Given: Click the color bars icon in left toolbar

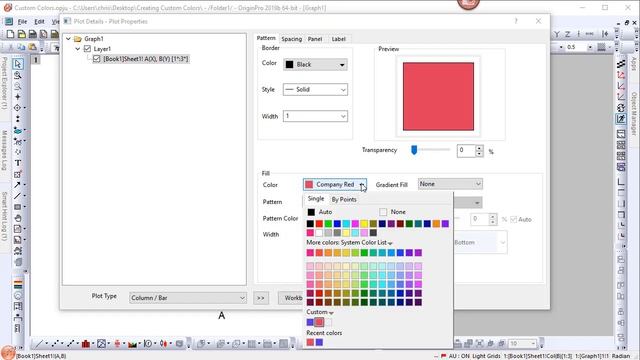Looking at the screenshot, I should [18, 284].
